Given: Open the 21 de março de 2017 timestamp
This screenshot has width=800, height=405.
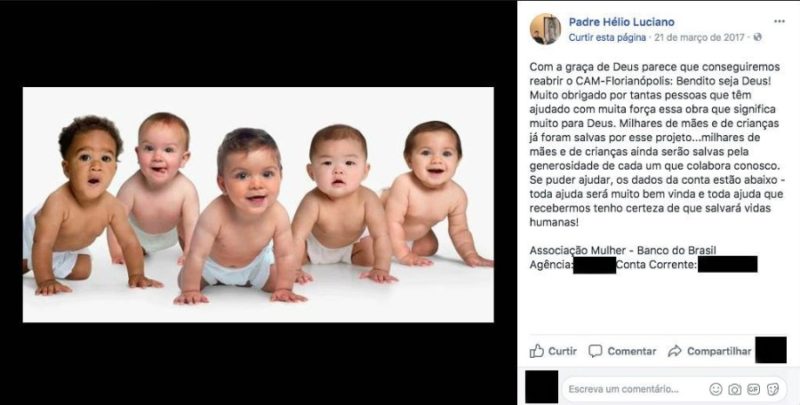Looking at the screenshot, I should [x=699, y=37].
